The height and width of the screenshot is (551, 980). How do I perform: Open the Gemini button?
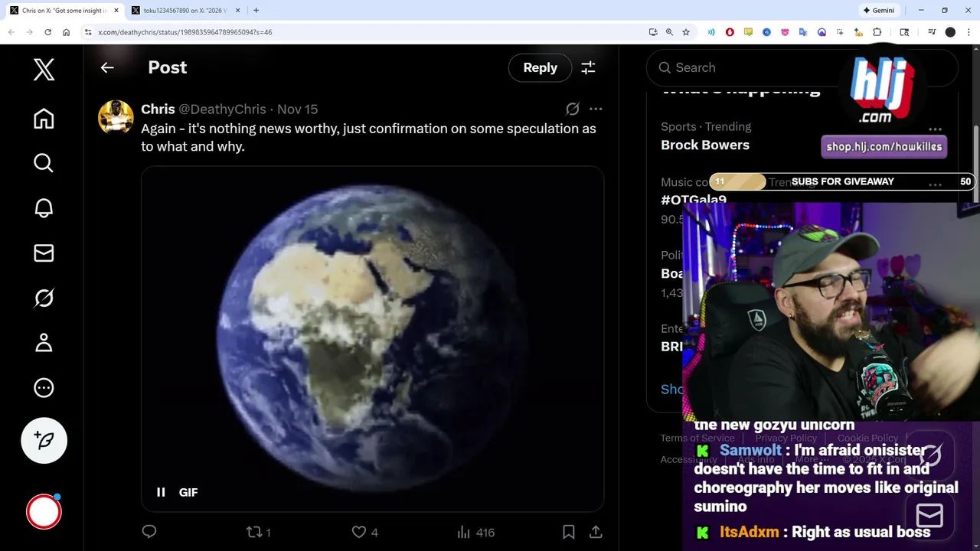coord(879,10)
